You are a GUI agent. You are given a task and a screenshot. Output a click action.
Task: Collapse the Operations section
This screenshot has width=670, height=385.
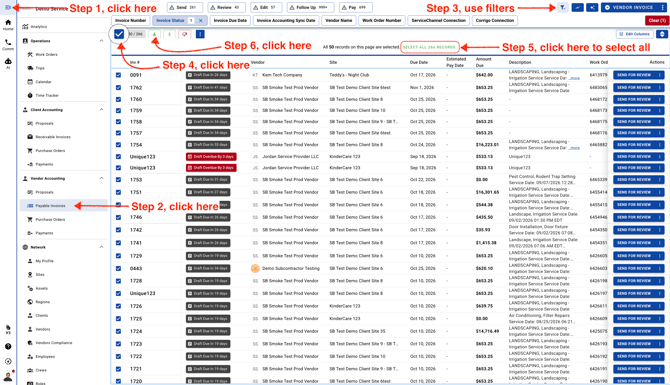(101, 41)
